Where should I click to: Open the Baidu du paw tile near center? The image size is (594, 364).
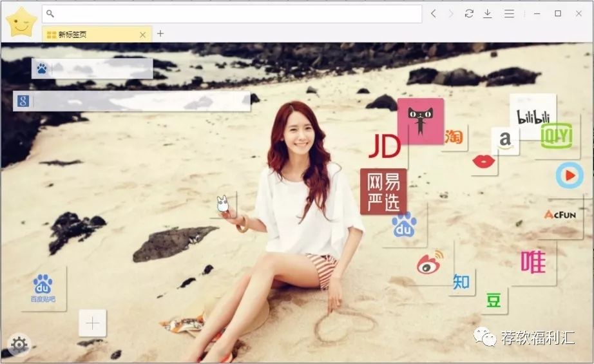coord(404,225)
